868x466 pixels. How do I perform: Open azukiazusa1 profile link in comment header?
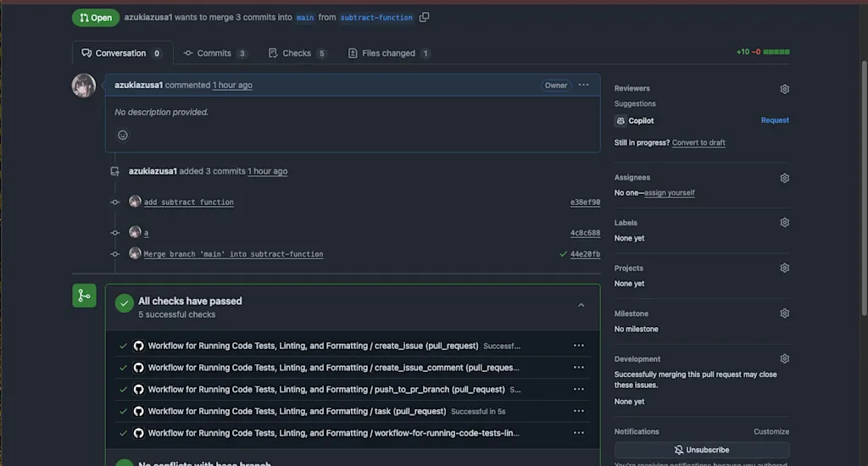[138, 86]
